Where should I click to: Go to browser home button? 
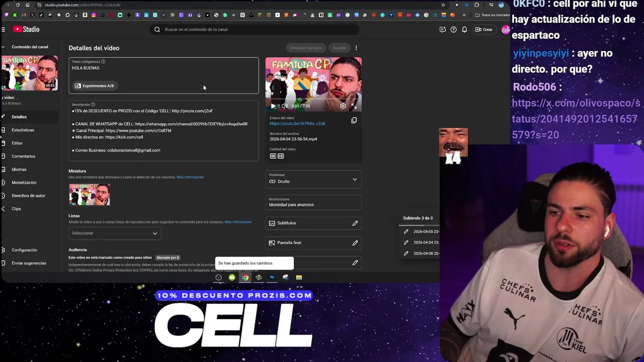pyautogui.click(x=28, y=5)
